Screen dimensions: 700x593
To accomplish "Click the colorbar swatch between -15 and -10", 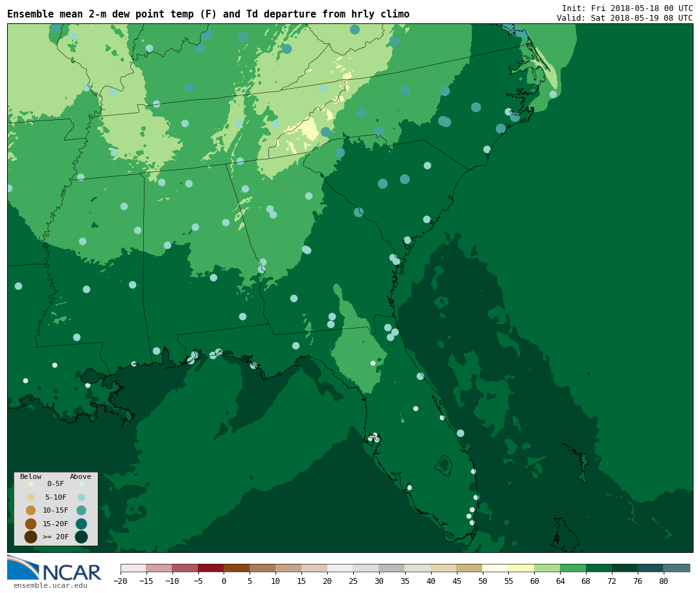I will tap(159, 568).
